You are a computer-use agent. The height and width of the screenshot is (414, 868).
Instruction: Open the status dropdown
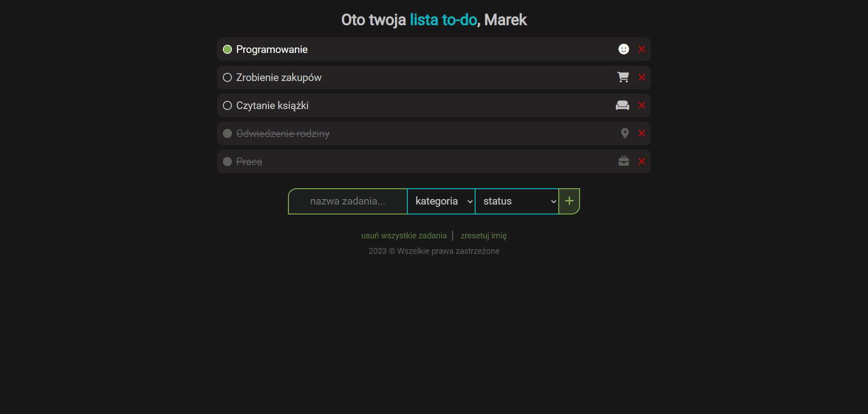(x=517, y=201)
